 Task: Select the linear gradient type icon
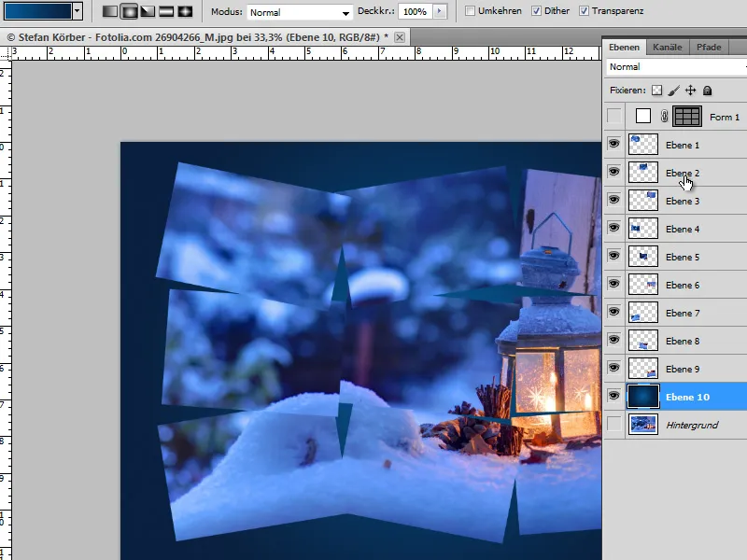110,12
